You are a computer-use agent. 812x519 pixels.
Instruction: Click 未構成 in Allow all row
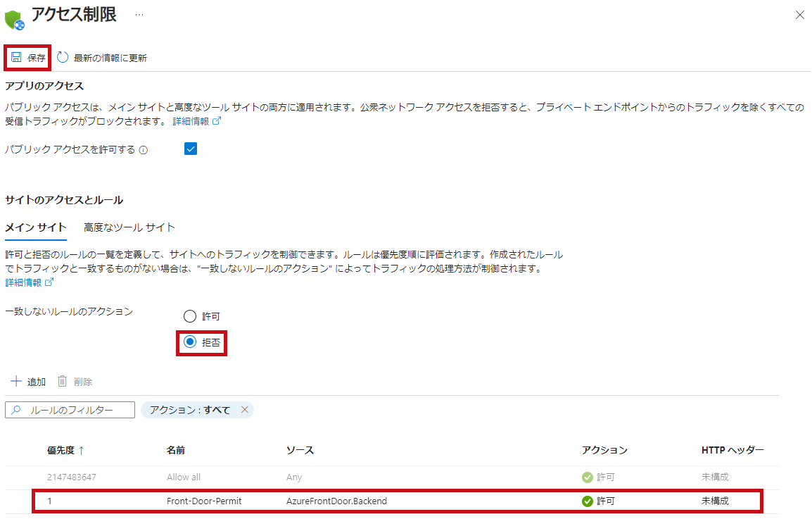(715, 477)
